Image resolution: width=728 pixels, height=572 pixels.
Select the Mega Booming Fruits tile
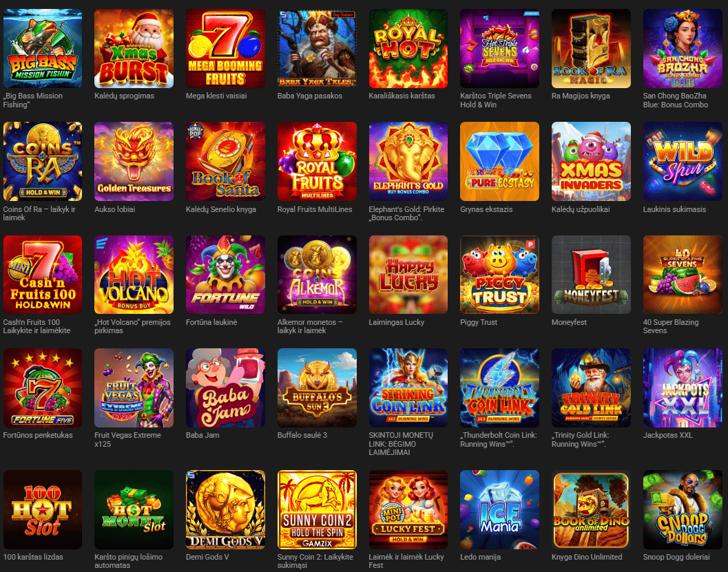pyautogui.click(x=225, y=48)
